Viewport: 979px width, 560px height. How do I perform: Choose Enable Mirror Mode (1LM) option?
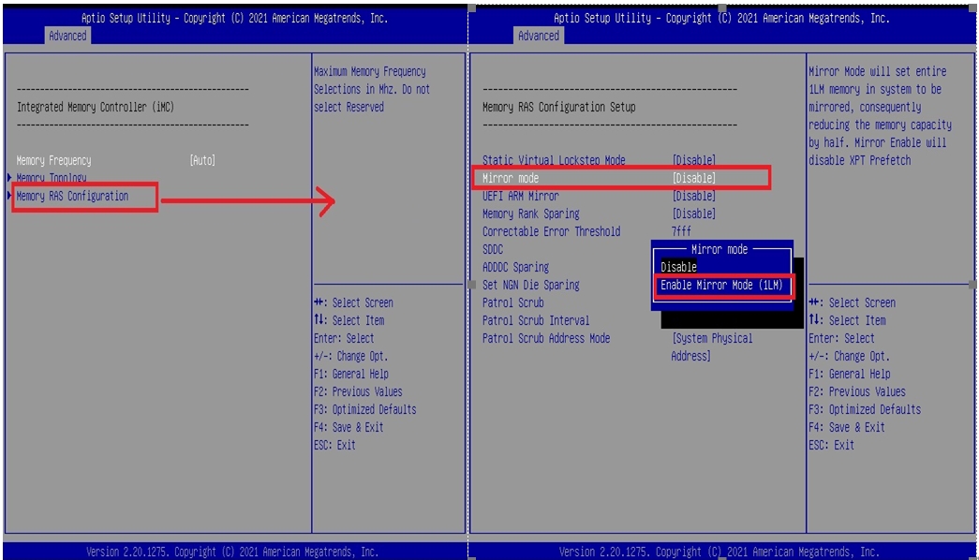(721, 285)
